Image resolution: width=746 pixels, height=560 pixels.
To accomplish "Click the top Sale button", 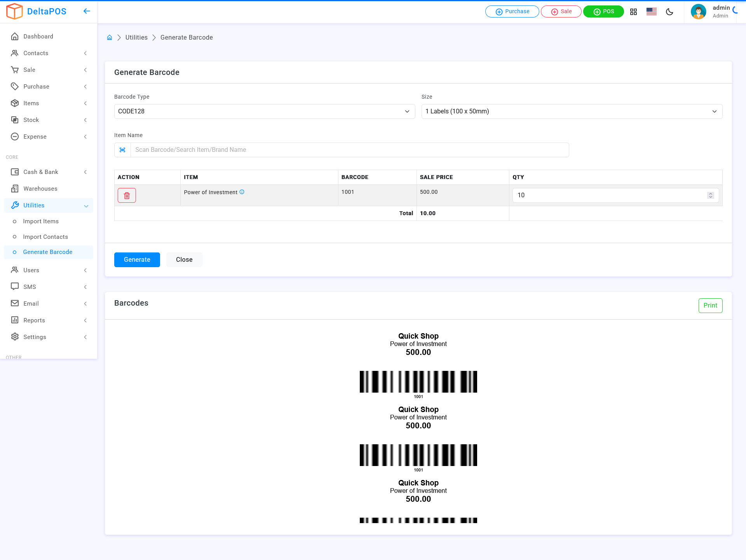I will [561, 12].
